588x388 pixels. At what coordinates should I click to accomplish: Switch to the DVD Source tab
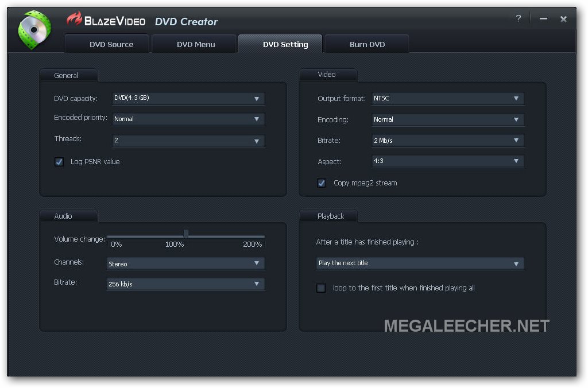(x=107, y=44)
